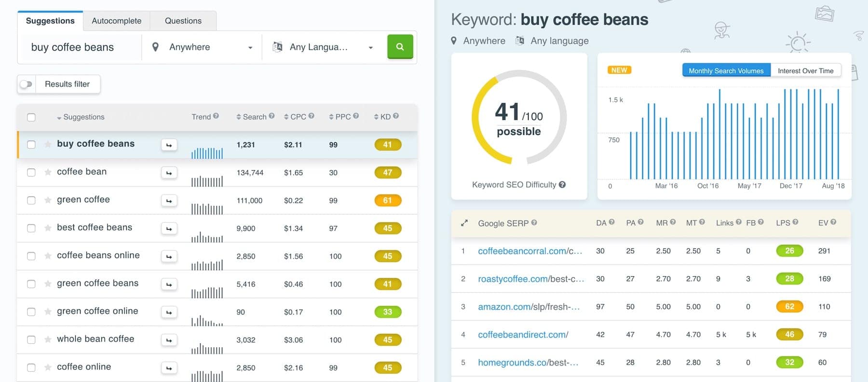The image size is (868, 382).
Task: Star the green coffee keyword
Action: pos(48,200)
